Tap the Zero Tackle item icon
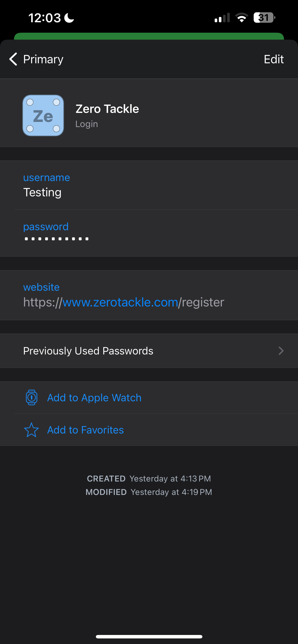298x644 pixels. coord(43,115)
